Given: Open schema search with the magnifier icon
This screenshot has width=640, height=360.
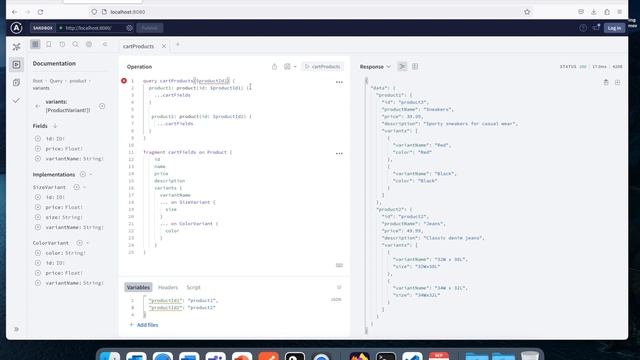Looking at the screenshot, I should pyautogui.click(x=76, y=44).
